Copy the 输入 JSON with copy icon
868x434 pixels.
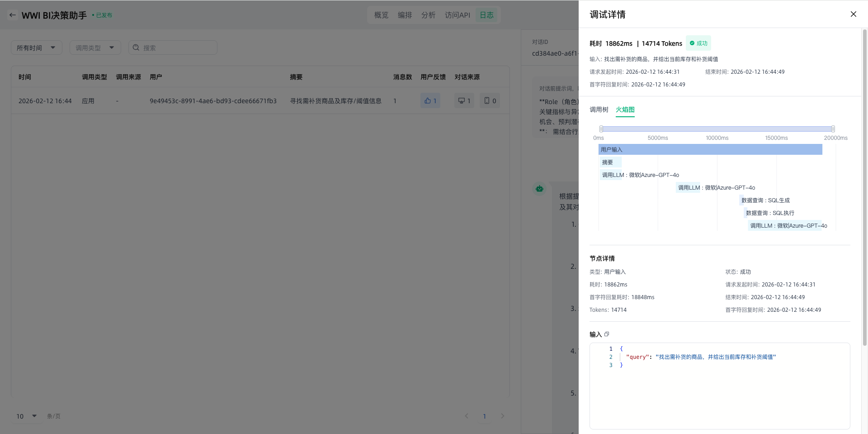607,334
